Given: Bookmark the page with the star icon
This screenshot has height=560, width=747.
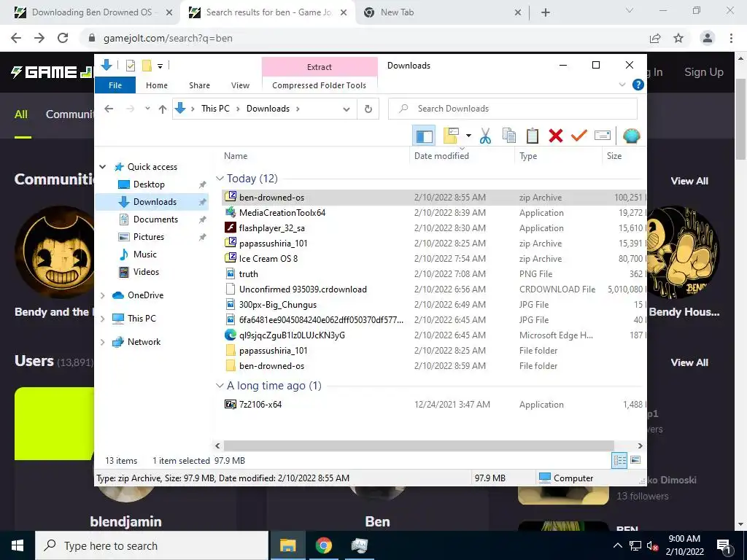Looking at the screenshot, I should pyautogui.click(x=678, y=38).
